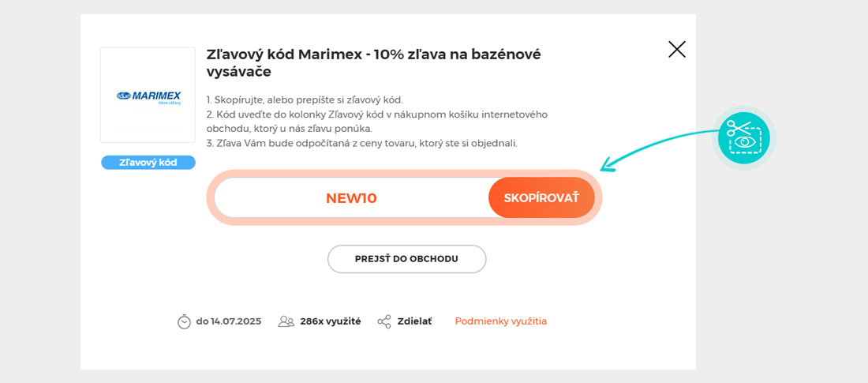Click the coupon title about bazénové vysávače
The width and height of the screenshot is (868, 383).
[373, 62]
